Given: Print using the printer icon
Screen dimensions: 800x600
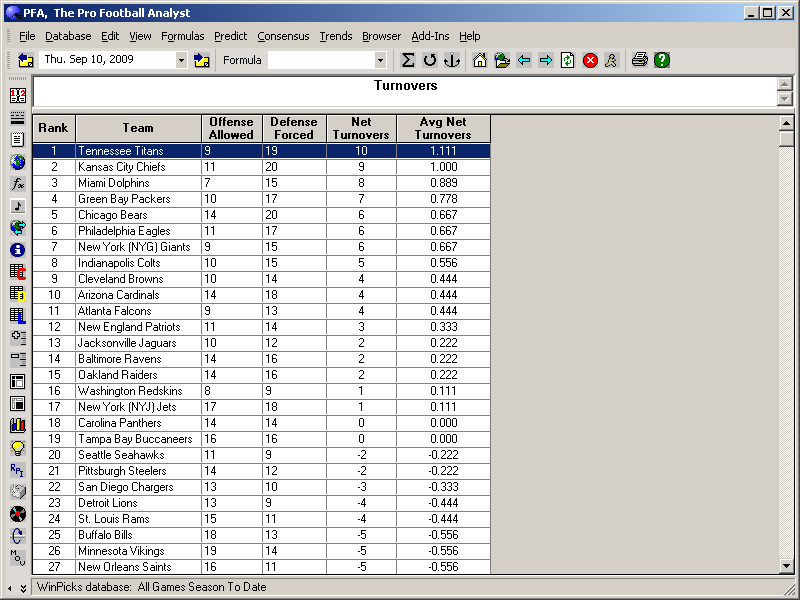Looking at the screenshot, I should click(x=640, y=60).
